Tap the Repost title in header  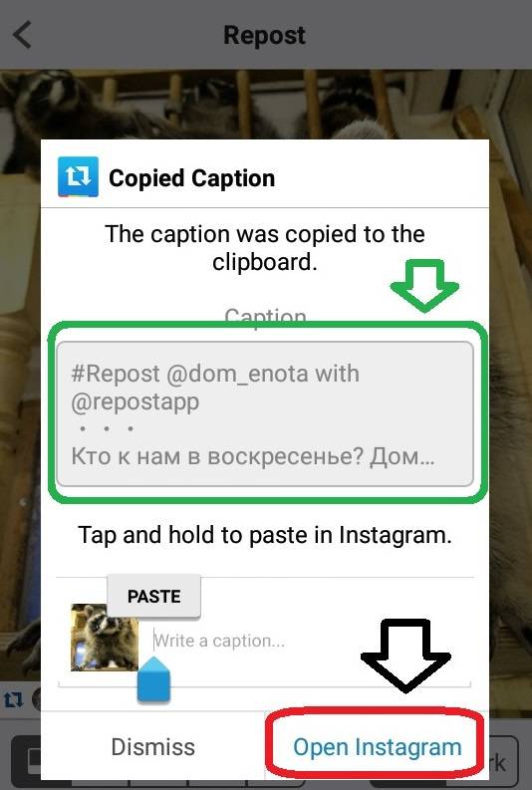(x=264, y=35)
